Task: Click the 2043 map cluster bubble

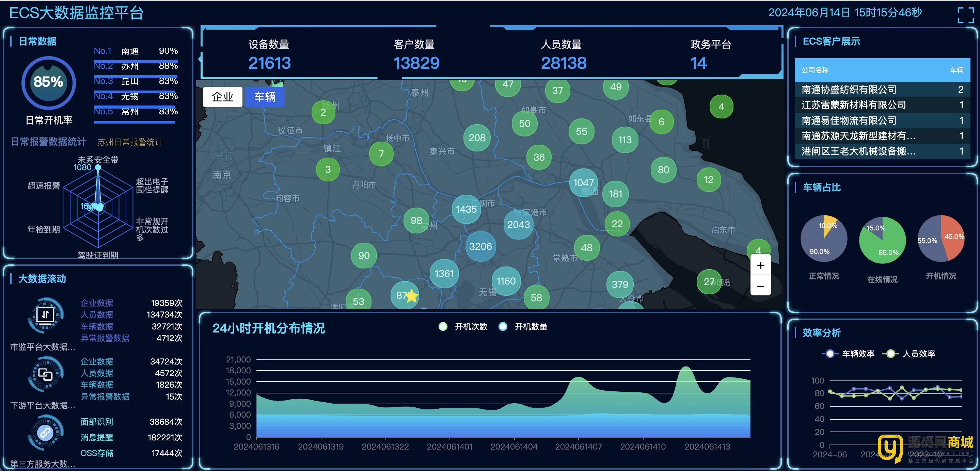Action: [x=518, y=224]
